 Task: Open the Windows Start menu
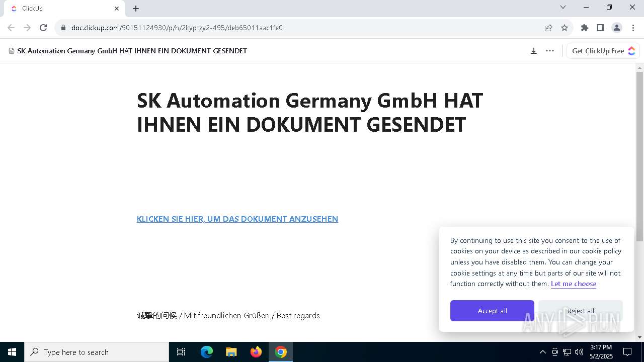click(12, 352)
